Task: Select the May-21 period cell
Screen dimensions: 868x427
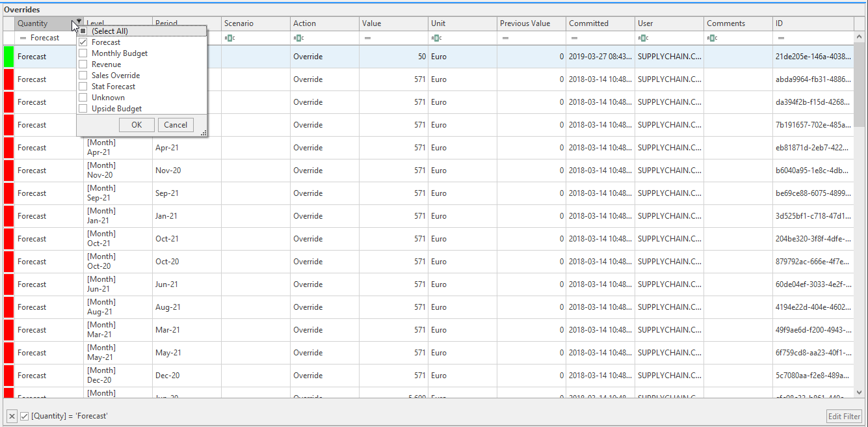Action: [187, 353]
